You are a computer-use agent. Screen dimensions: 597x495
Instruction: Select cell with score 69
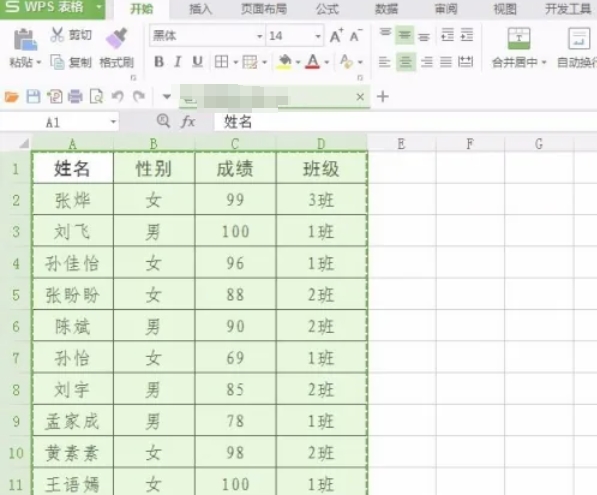coord(235,358)
